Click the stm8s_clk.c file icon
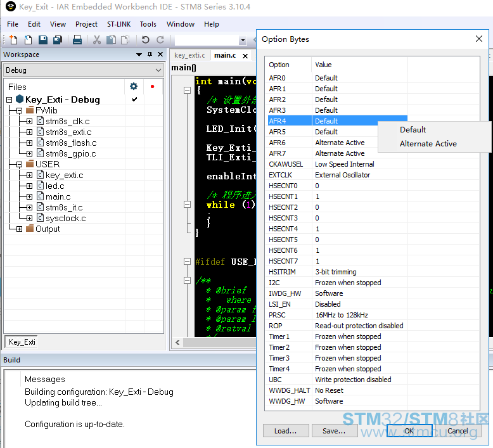493x448 pixels. pos(41,121)
